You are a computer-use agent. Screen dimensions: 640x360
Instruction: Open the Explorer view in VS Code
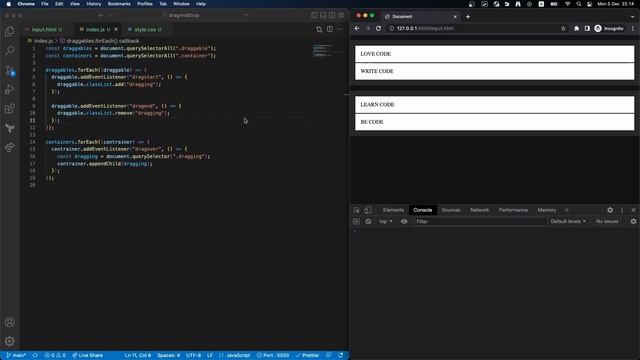click(10, 31)
